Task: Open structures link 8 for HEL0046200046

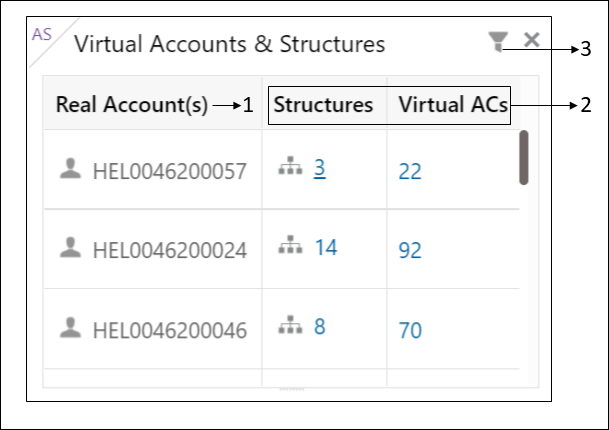Action: (320, 326)
